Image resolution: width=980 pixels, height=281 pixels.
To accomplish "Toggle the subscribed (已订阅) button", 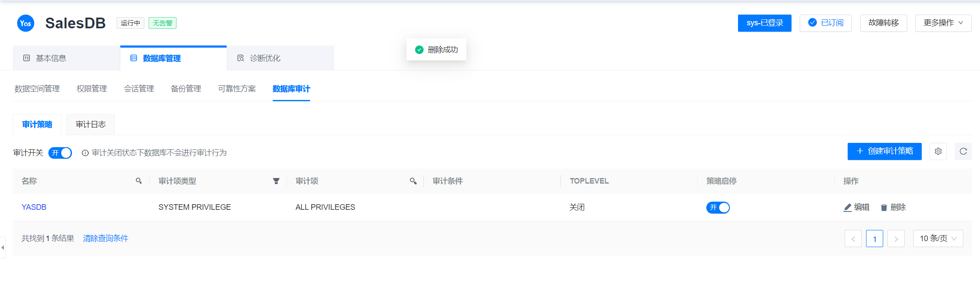I will [x=825, y=23].
